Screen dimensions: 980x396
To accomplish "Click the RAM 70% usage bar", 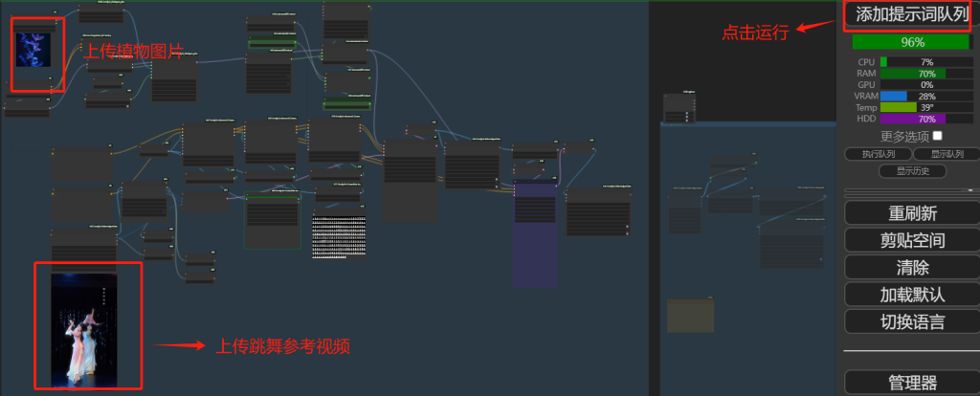I will tap(926, 73).
